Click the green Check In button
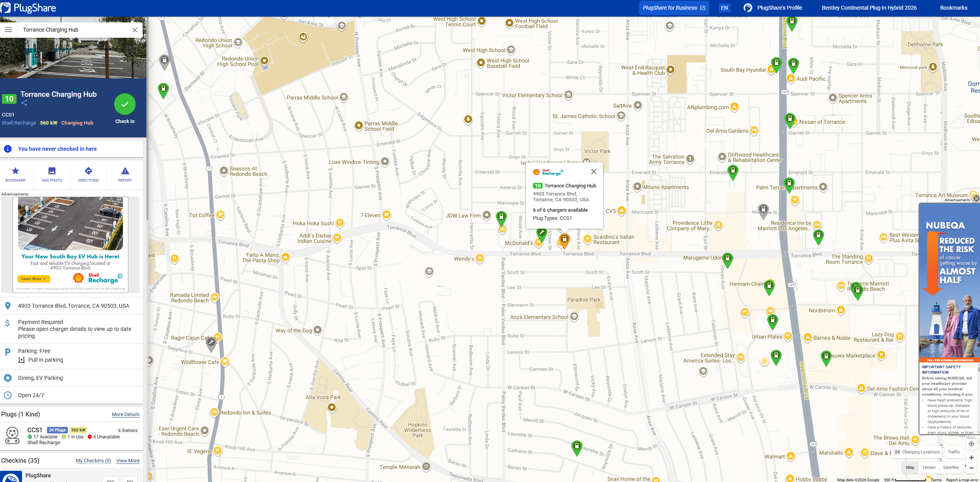Image resolution: width=980 pixels, height=482 pixels. point(125,104)
